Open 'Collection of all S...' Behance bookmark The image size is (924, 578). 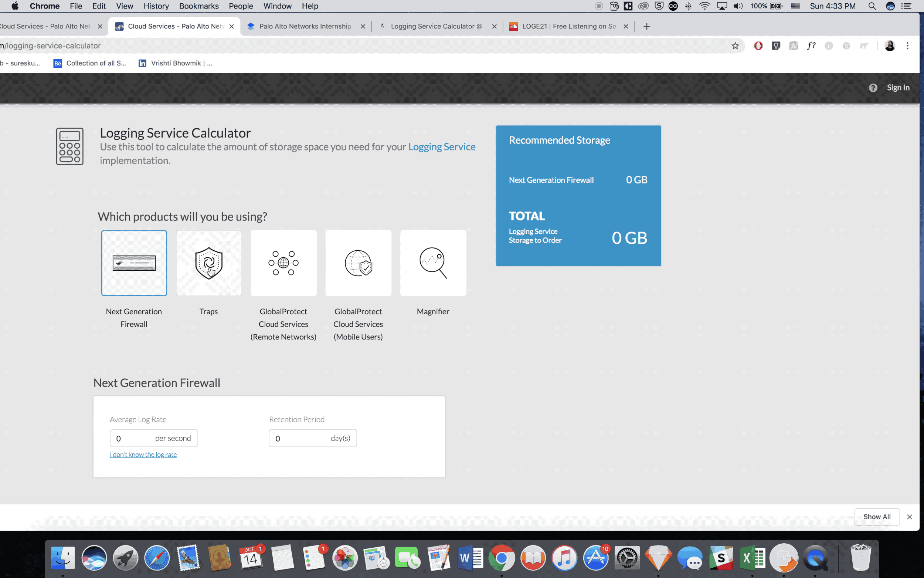click(x=90, y=63)
